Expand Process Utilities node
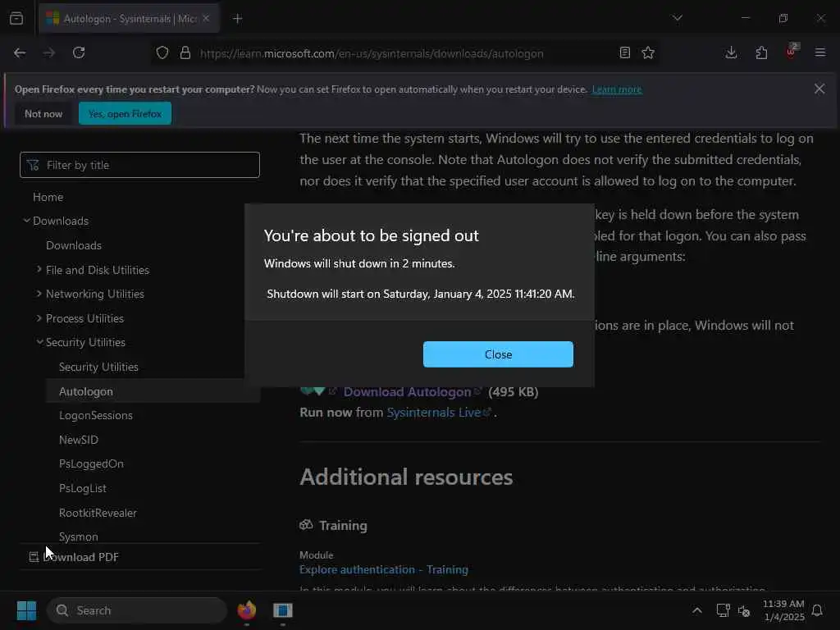This screenshot has height=630, width=840. coord(39,318)
